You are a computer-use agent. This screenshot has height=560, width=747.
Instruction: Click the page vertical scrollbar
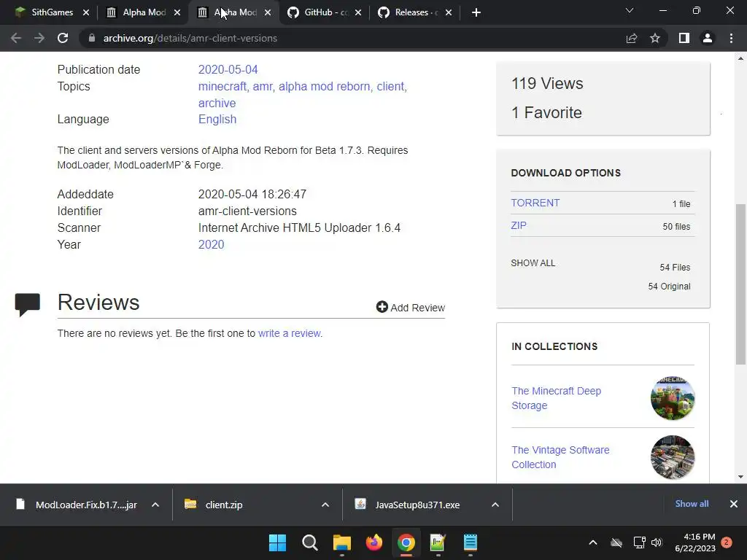click(740, 284)
